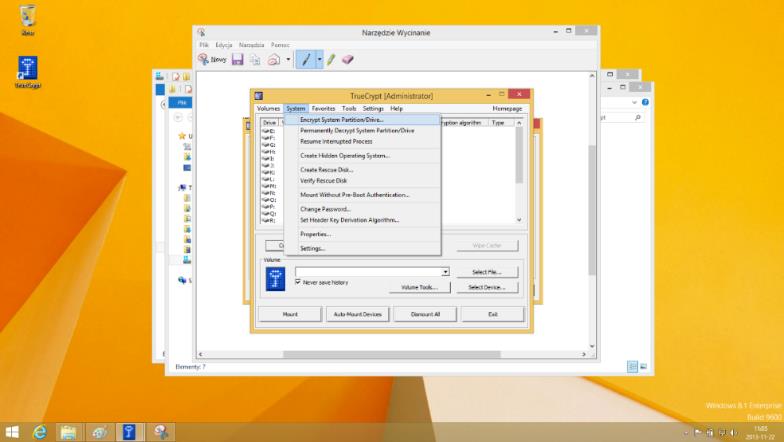Choose Verify Rescue Disk
Viewport: 784px width, 442px height.
tap(362, 181)
